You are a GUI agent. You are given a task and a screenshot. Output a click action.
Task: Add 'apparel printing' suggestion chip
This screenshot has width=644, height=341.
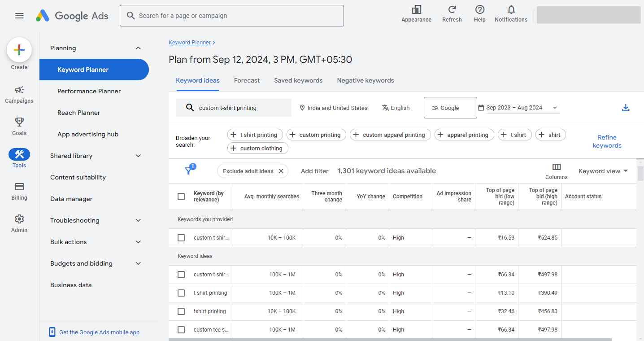pos(464,135)
